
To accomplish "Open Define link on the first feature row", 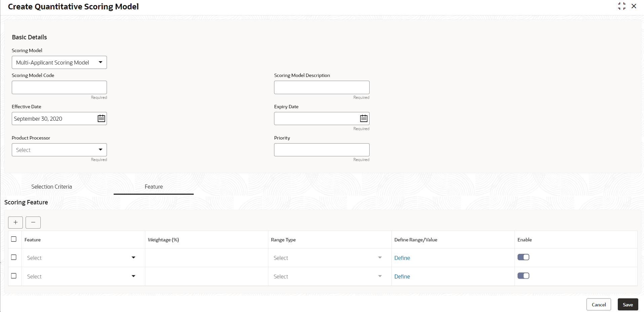I will click(402, 258).
